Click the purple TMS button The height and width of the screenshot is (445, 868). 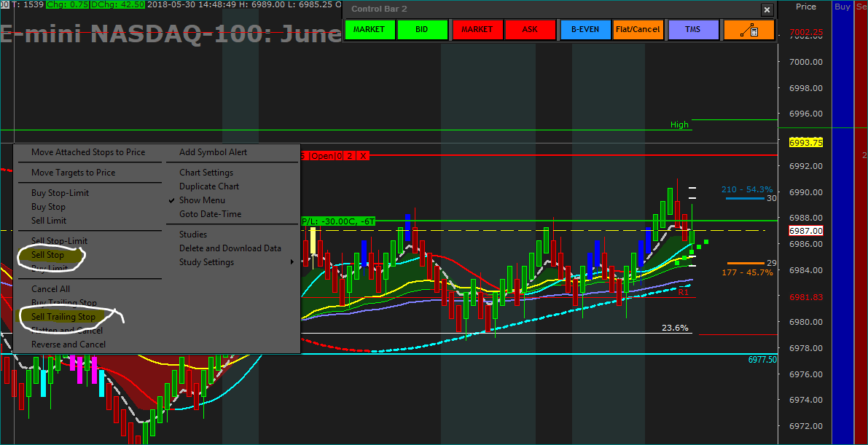click(x=693, y=29)
